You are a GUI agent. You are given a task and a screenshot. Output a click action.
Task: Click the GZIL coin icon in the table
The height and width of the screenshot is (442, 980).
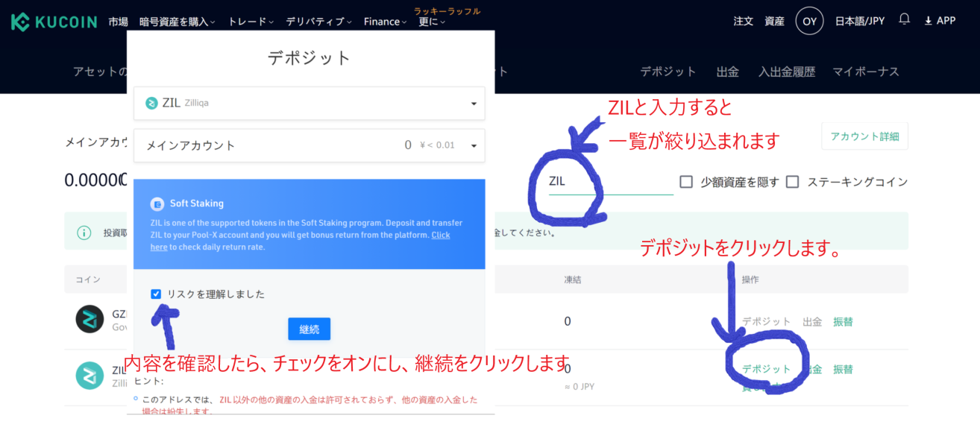[x=89, y=319]
